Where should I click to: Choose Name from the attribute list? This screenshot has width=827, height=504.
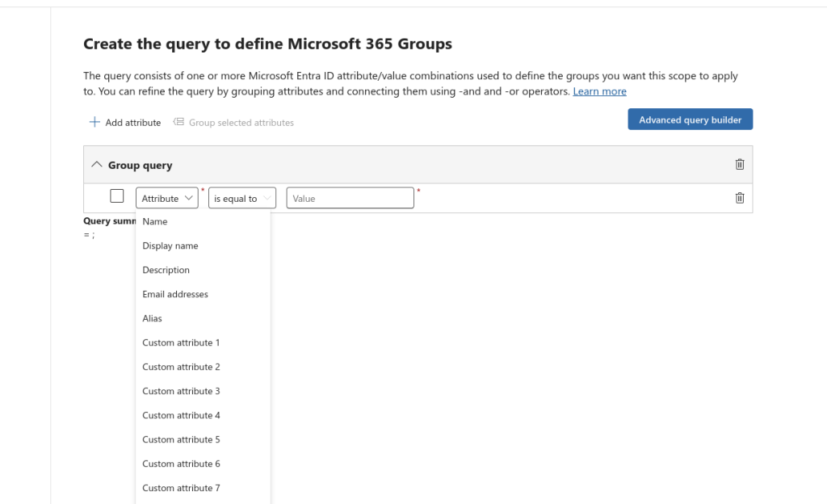pos(203,221)
